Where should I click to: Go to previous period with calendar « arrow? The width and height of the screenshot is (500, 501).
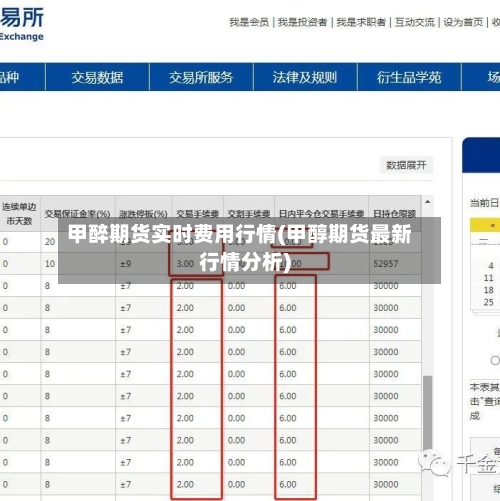(493, 226)
